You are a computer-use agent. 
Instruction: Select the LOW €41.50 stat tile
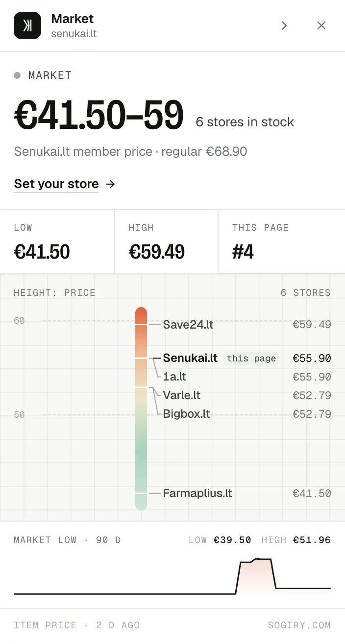[x=57, y=242]
